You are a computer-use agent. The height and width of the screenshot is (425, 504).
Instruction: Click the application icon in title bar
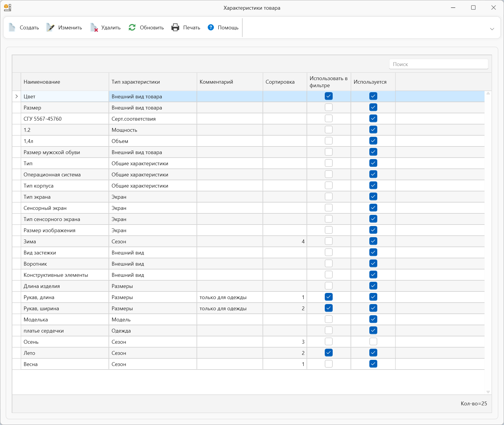(x=8, y=8)
